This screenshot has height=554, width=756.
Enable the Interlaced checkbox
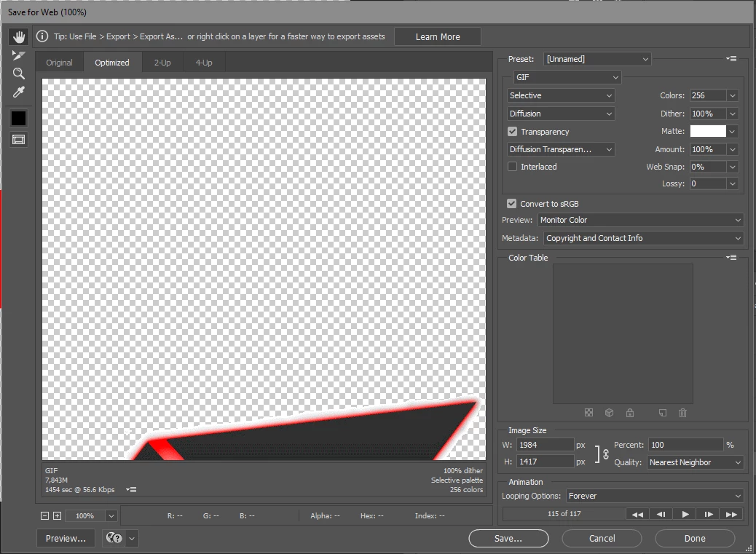[513, 167]
